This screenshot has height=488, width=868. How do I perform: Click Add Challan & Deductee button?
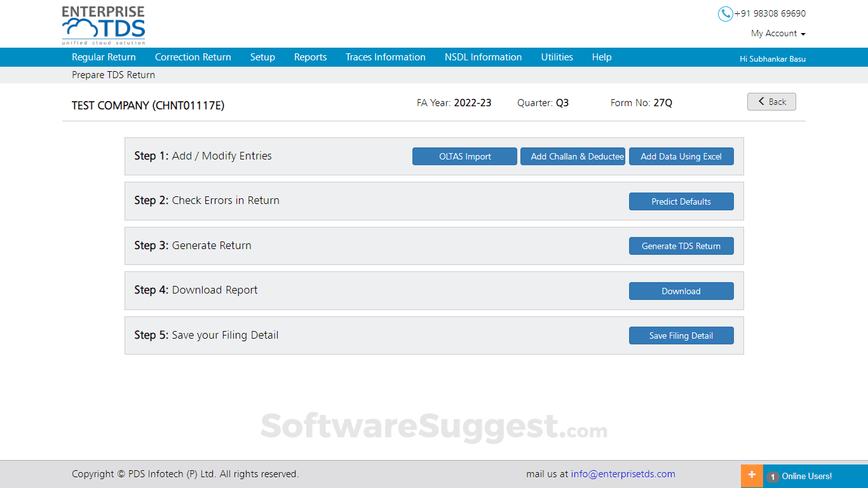coord(573,156)
